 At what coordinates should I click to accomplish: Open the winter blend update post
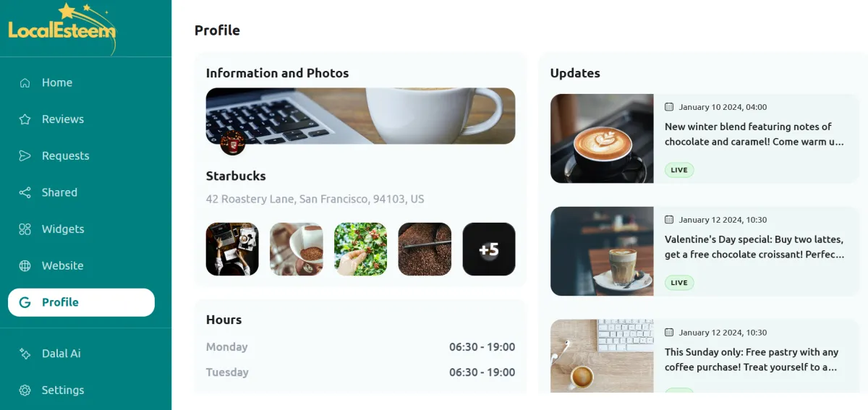(705, 138)
